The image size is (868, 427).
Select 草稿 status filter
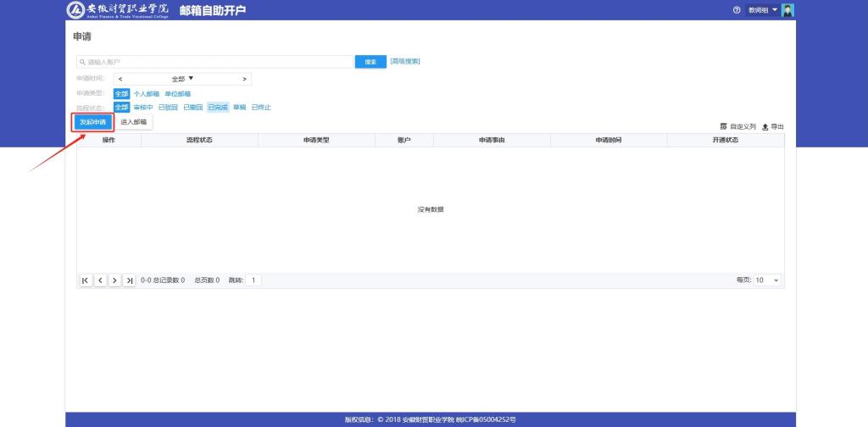tap(238, 108)
